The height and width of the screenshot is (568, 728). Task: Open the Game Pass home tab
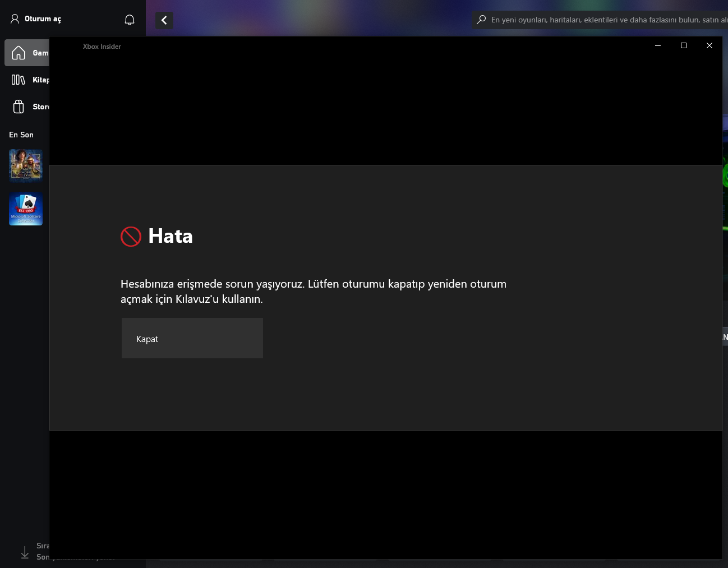coord(27,53)
